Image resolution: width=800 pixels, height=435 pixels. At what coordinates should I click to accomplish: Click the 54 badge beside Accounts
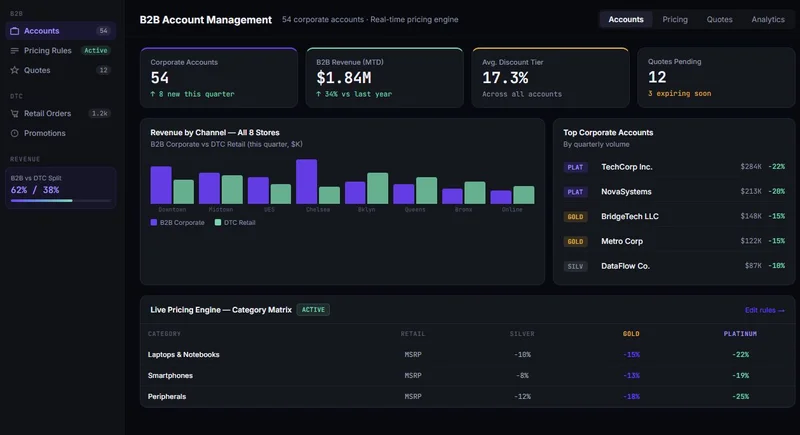click(x=104, y=31)
